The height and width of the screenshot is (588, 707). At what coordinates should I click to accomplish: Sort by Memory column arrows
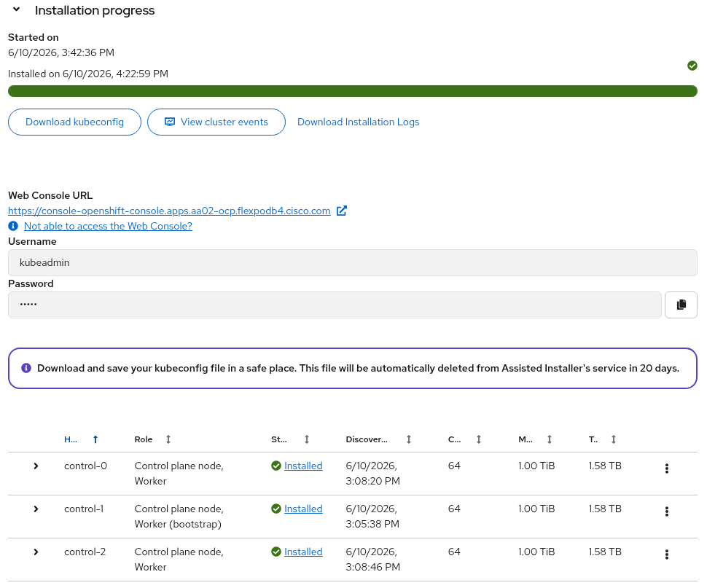tap(549, 439)
